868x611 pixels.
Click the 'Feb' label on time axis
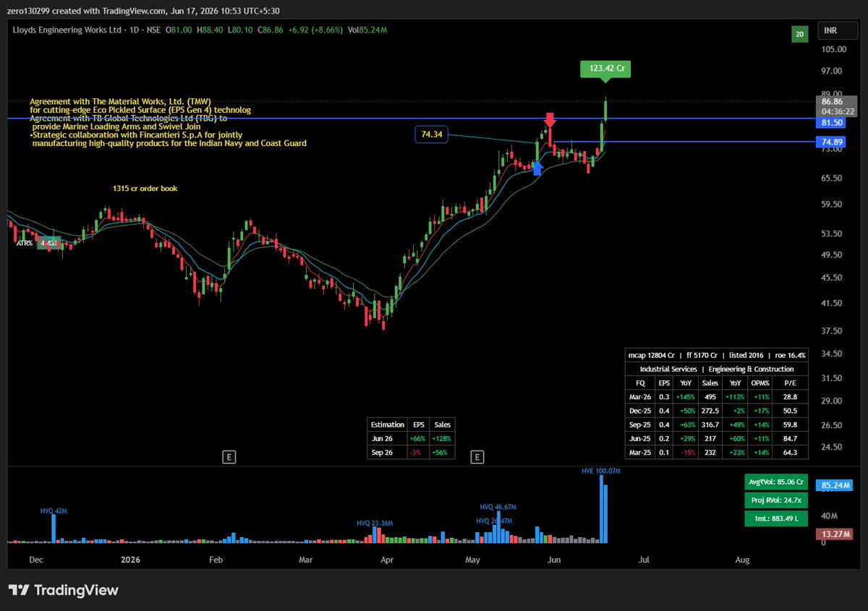(x=215, y=560)
